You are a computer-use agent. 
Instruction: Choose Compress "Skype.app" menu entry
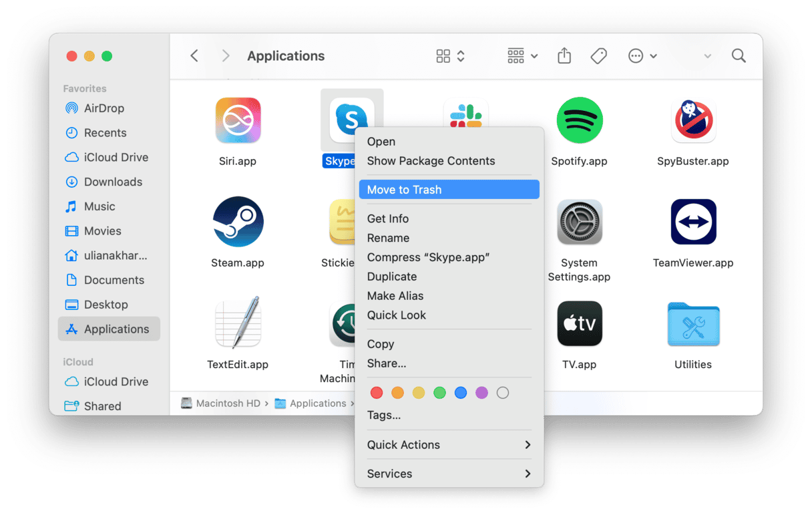point(428,257)
